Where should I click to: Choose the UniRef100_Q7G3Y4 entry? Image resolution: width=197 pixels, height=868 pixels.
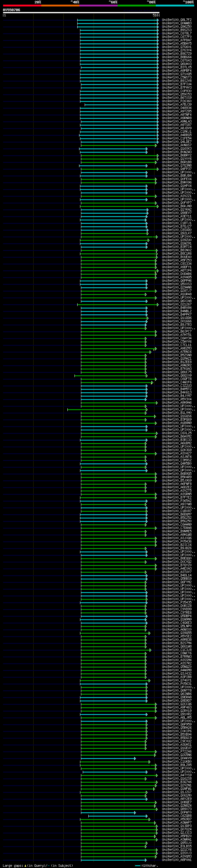[x=177, y=50]
